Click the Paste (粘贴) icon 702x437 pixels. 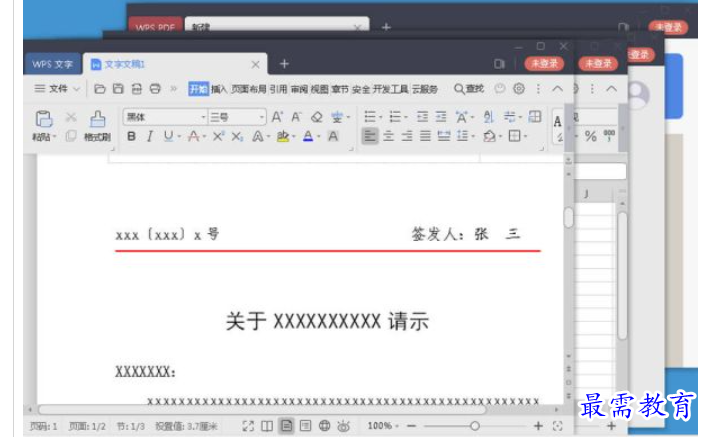[x=44, y=119]
